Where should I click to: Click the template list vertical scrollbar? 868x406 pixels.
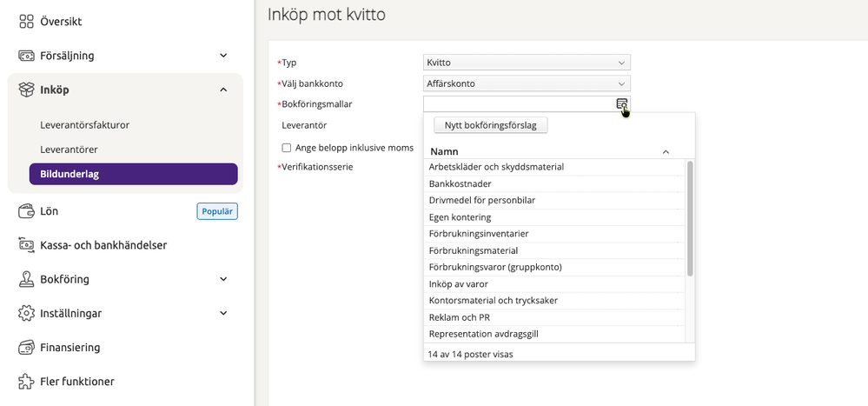coord(690,219)
